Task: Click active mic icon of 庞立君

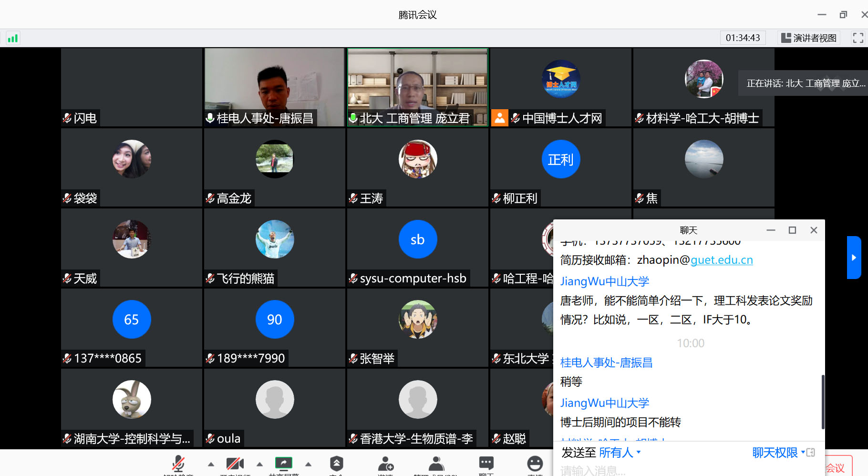Action: click(x=353, y=118)
